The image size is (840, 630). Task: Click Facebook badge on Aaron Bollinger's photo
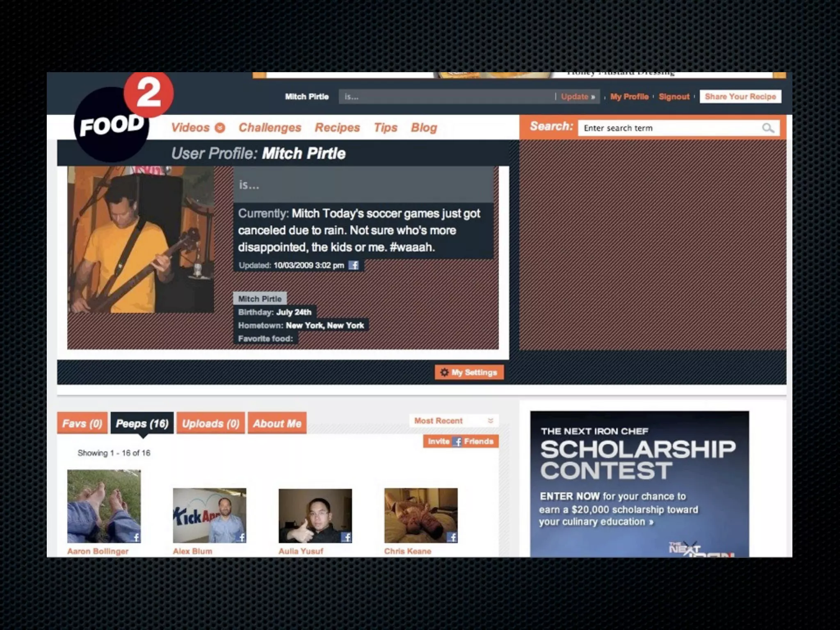click(136, 537)
